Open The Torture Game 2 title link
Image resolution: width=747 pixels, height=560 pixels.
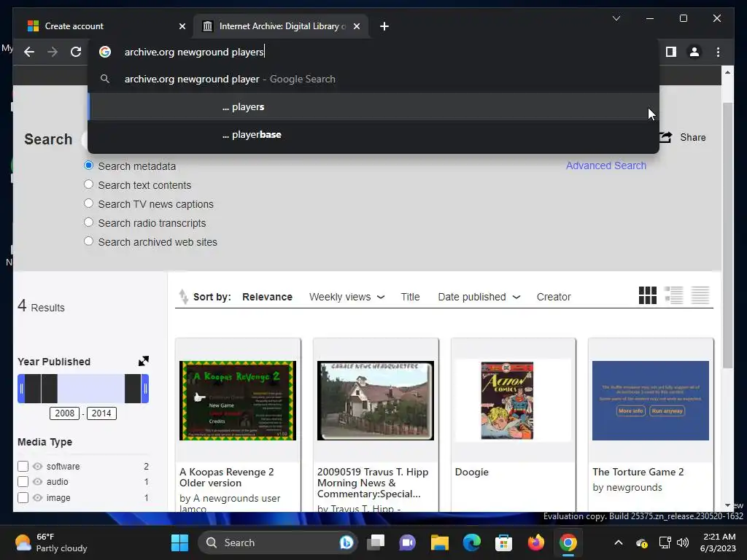(x=638, y=472)
